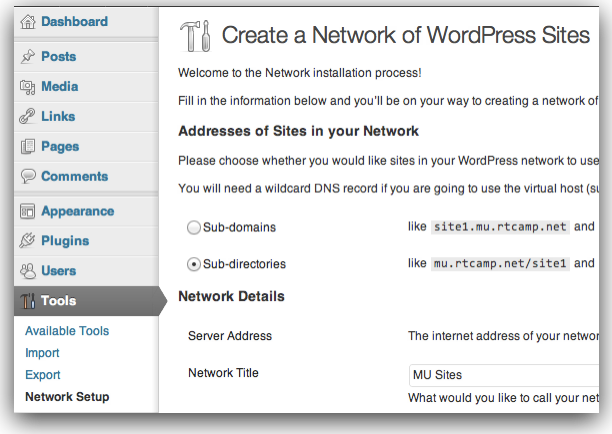612x434 pixels.
Task: Click the large hammer-screwdriver page header icon
Action: coord(195,36)
